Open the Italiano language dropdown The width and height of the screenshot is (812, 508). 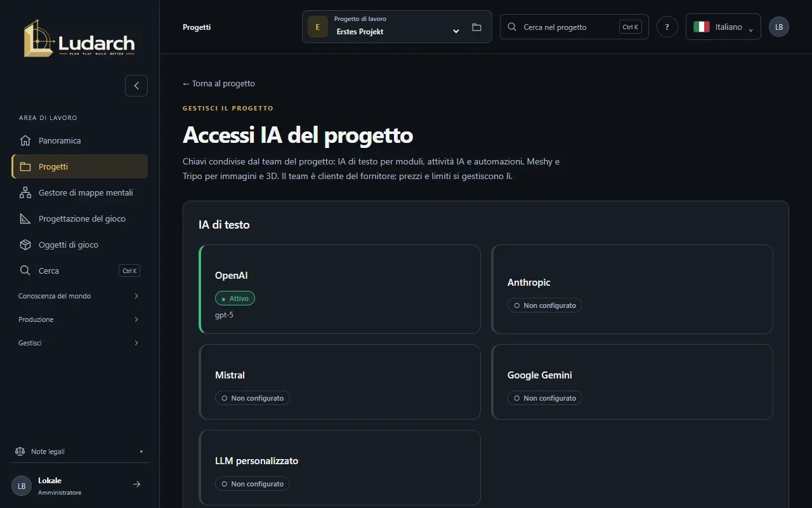(723, 27)
